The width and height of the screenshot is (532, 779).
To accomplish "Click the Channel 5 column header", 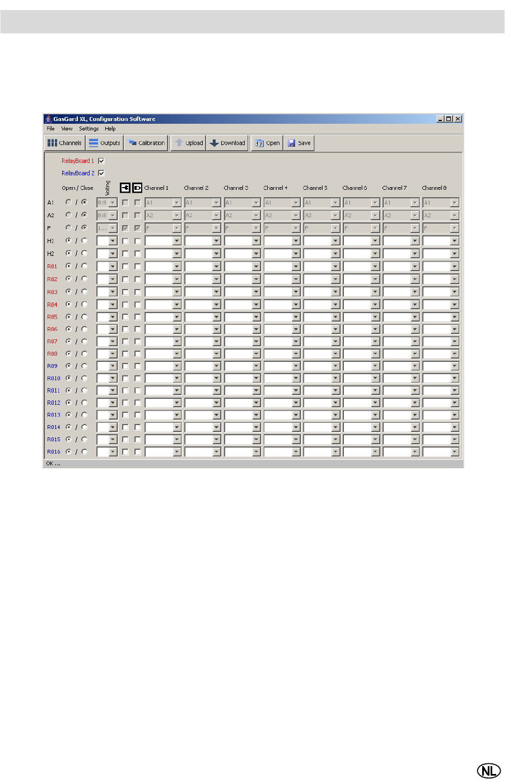I will tap(315, 188).
